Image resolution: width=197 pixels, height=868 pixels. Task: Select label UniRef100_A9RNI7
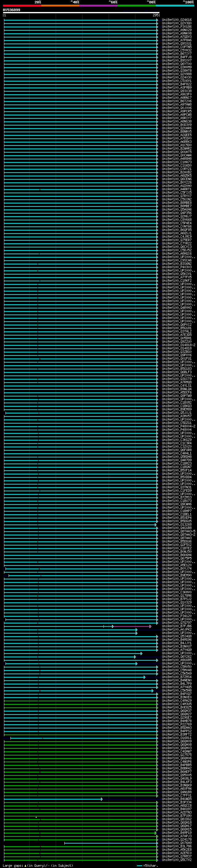tap(177, 98)
